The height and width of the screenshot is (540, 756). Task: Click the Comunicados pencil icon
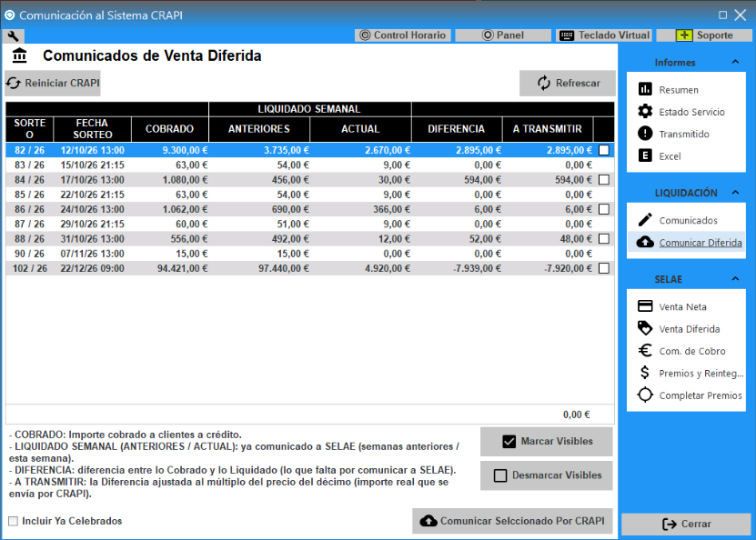coord(645,220)
